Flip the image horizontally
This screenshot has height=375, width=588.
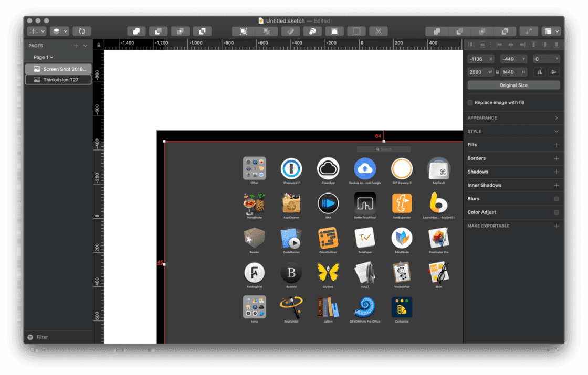[x=540, y=72]
